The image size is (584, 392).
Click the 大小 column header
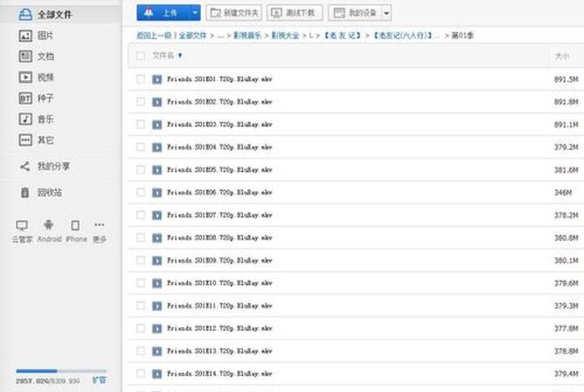pyautogui.click(x=561, y=56)
